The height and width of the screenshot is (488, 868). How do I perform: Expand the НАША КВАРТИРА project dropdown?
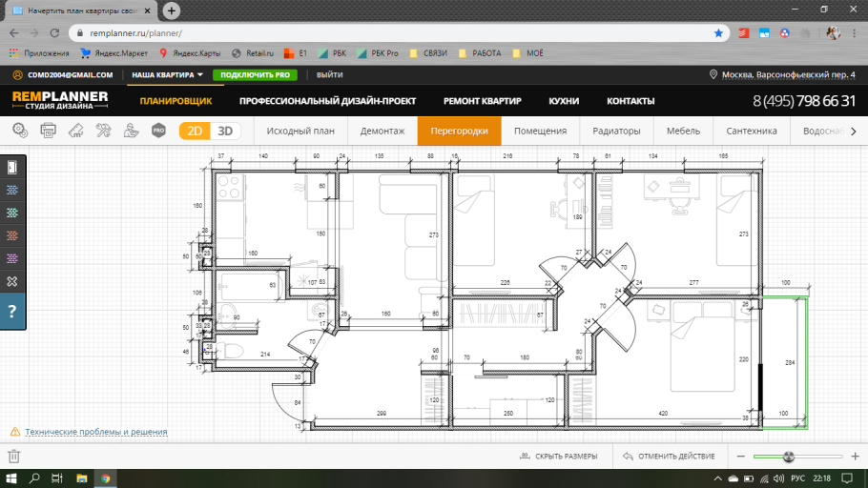tap(167, 74)
